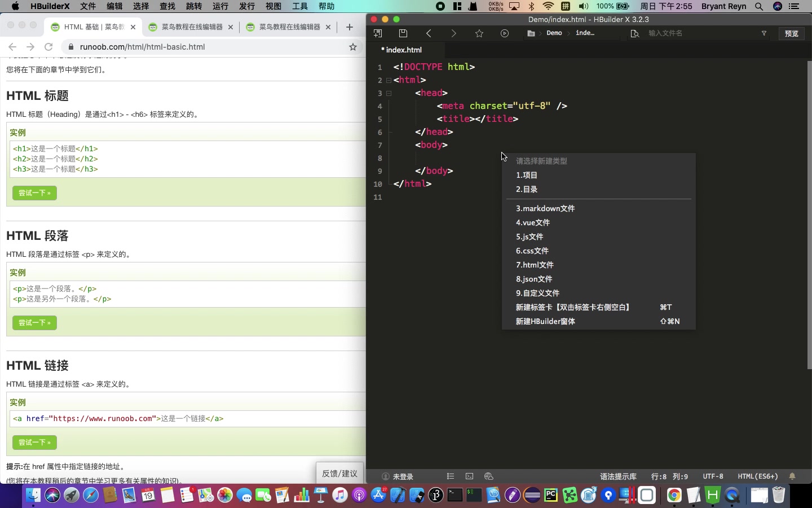Open the 运行 menu in the menu bar
Image resolution: width=812 pixels, height=508 pixels.
(x=220, y=6)
